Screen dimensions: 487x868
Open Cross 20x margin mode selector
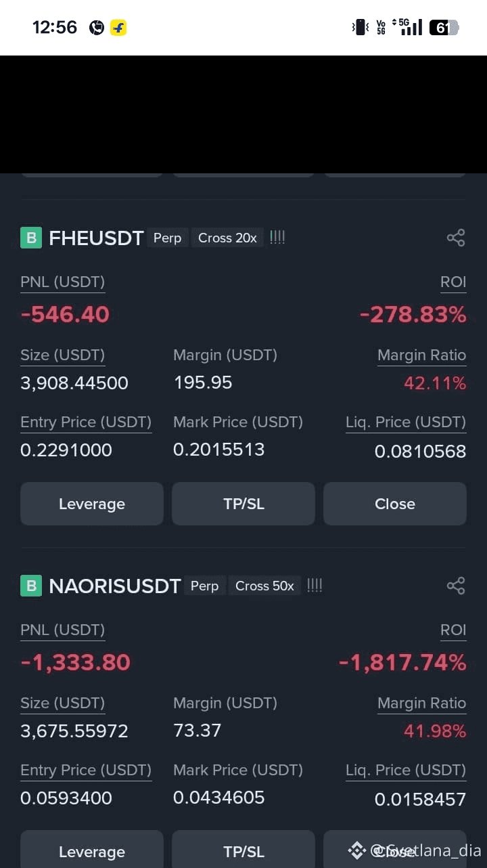(x=228, y=238)
